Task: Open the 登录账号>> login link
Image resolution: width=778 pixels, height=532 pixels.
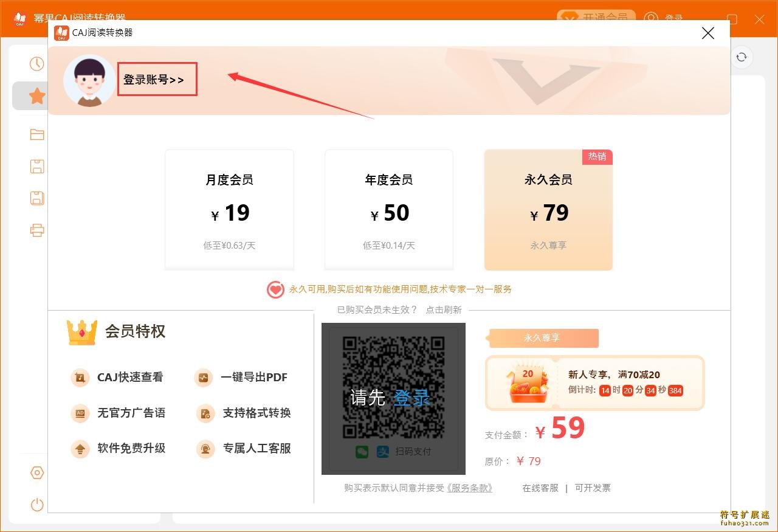Action: (154, 80)
